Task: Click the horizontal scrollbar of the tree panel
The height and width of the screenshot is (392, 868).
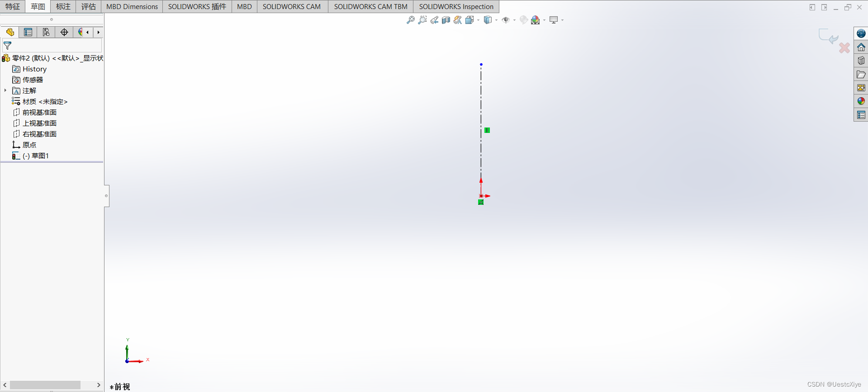Action: tap(45, 385)
